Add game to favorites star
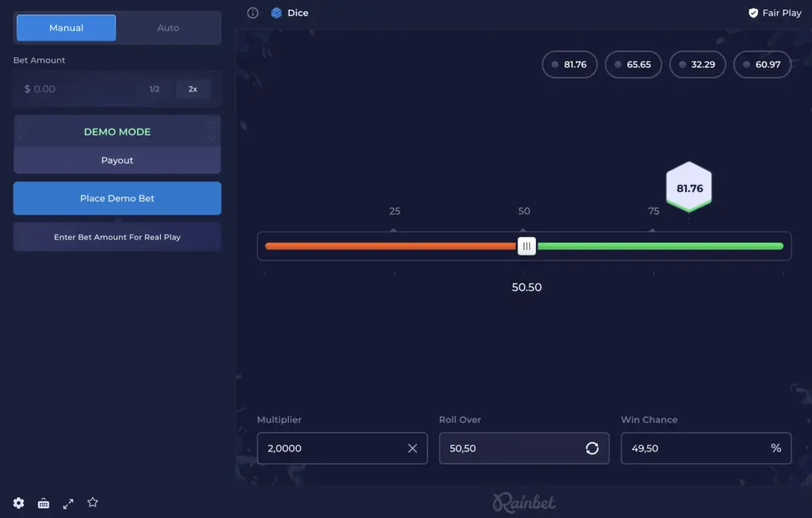This screenshot has height=518, width=812. coord(93,502)
